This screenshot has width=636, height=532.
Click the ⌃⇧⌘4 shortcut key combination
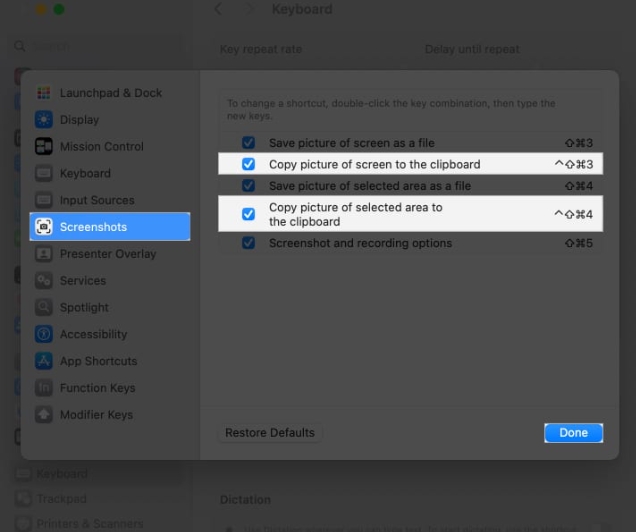[573, 215]
